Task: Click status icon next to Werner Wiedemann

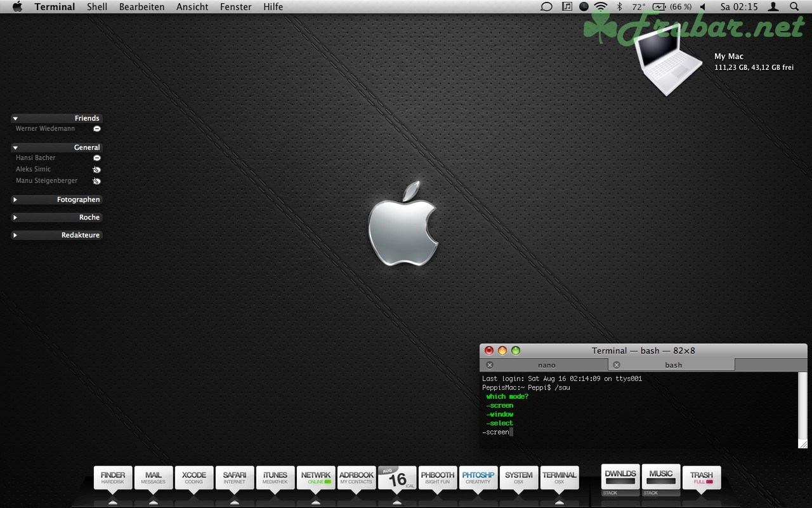Action: 97,129
